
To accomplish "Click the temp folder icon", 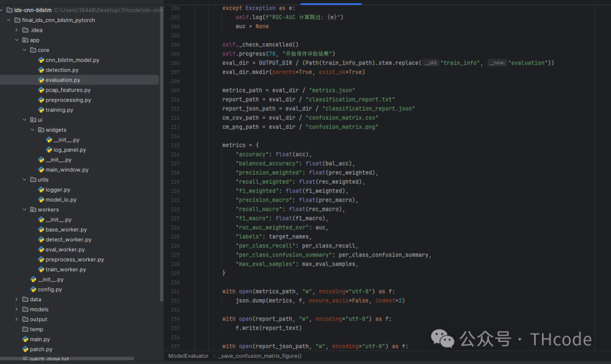I will [x=25, y=330].
